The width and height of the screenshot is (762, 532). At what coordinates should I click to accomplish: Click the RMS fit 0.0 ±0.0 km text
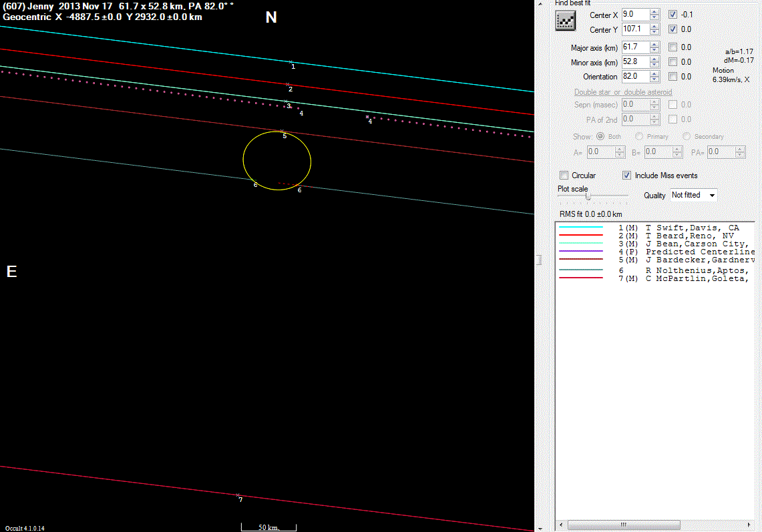(x=590, y=214)
